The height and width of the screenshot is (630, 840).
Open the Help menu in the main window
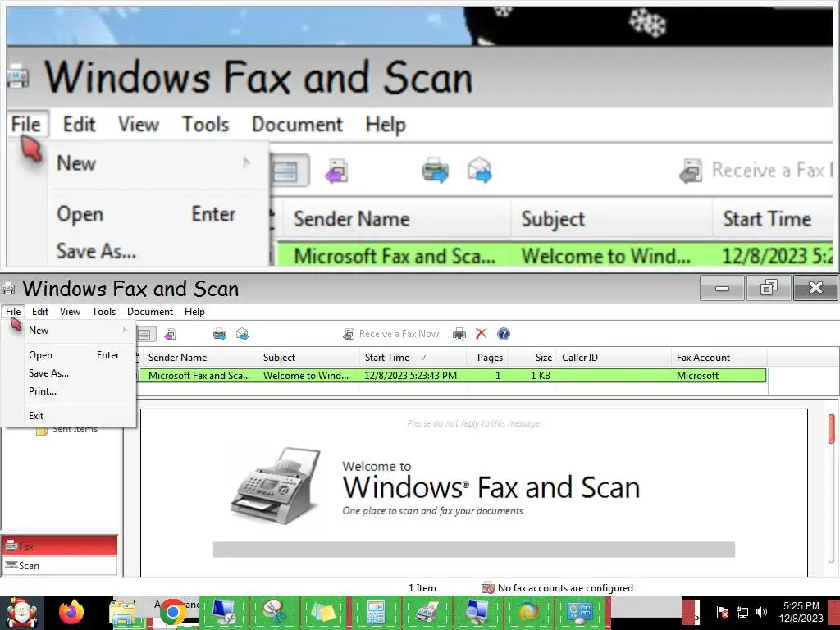tap(194, 312)
